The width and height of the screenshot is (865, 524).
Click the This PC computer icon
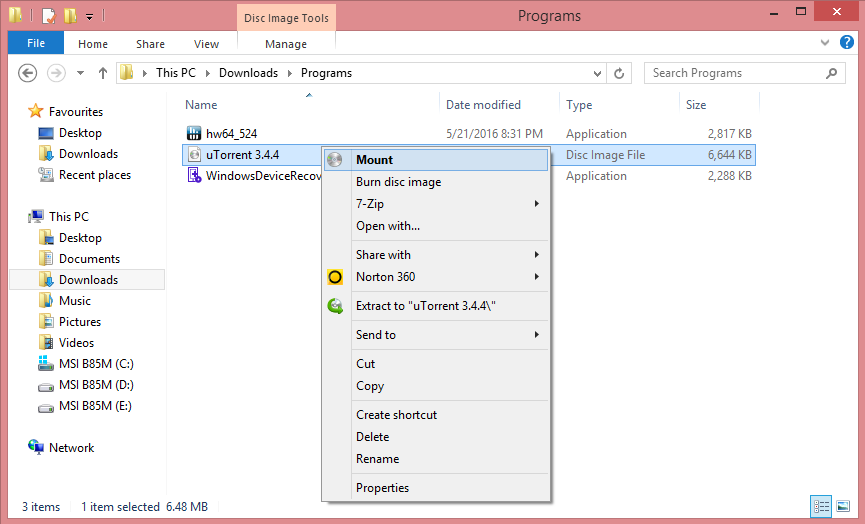coord(36,216)
